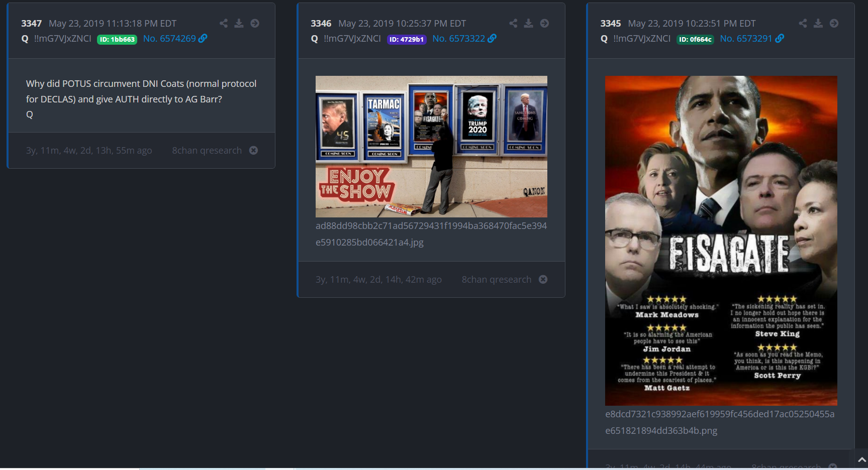Click post number 3345
Screen dimensions: 868x470
[x=611, y=24]
